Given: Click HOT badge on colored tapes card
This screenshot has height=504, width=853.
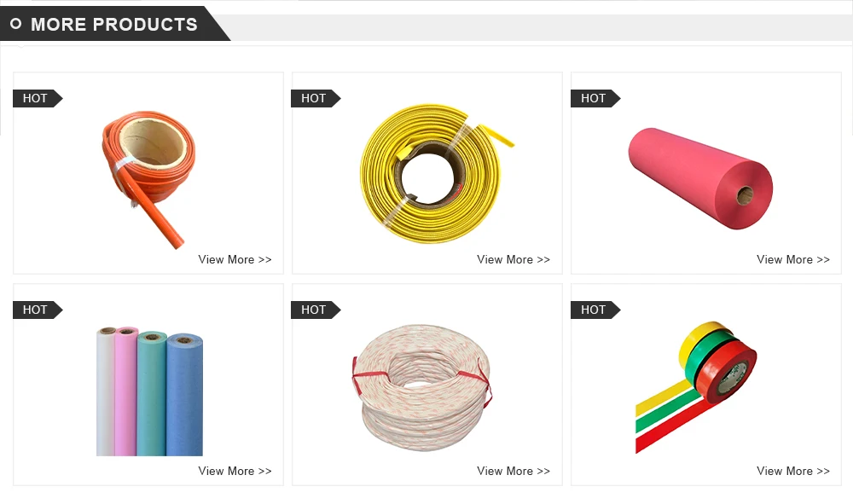Looking at the screenshot, I should (595, 310).
